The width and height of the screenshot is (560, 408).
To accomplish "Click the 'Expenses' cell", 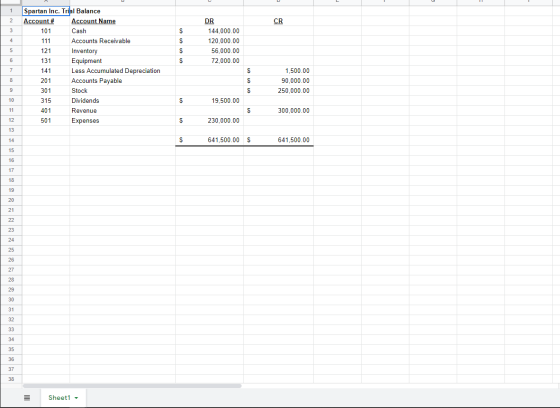I will [122, 121].
